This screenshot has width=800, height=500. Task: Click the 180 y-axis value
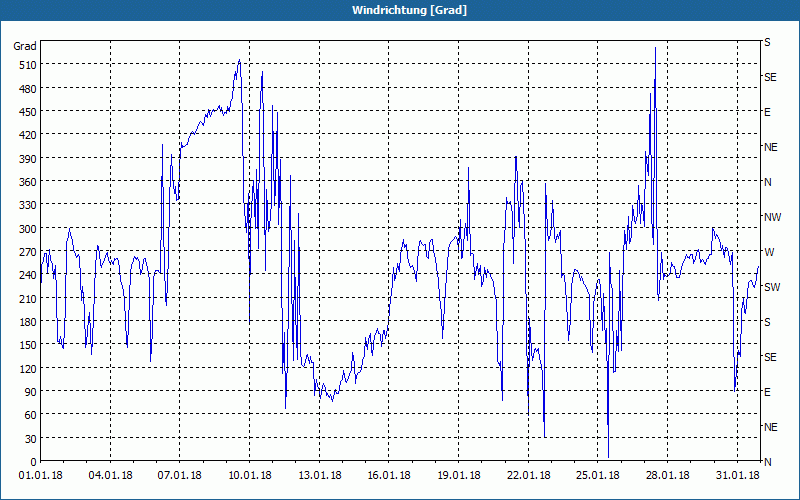pyautogui.click(x=28, y=322)
